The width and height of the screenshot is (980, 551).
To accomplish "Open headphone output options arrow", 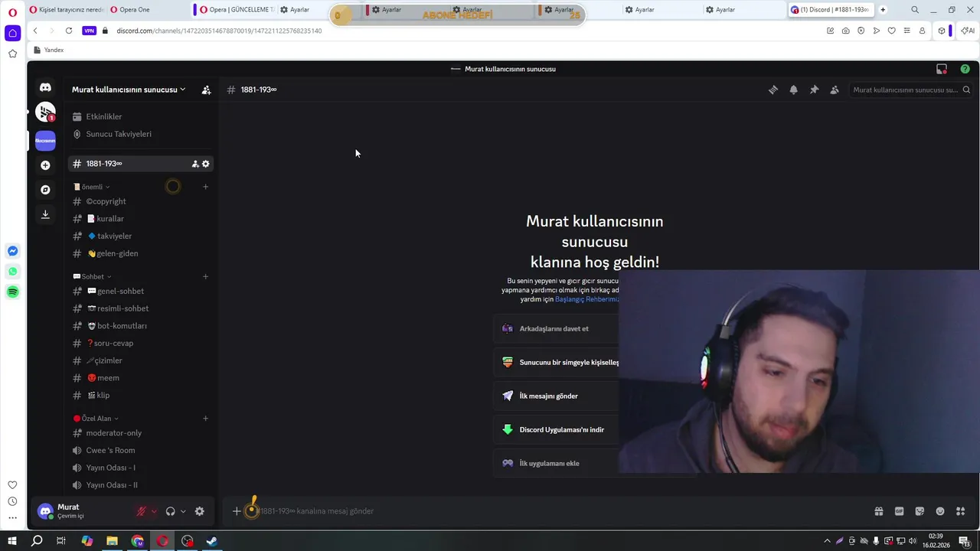I will 183,511.
